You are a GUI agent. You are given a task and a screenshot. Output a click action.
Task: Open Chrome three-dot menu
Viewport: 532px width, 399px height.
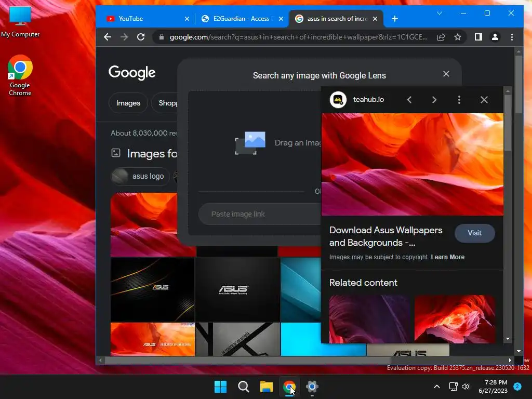pos(512,37)
